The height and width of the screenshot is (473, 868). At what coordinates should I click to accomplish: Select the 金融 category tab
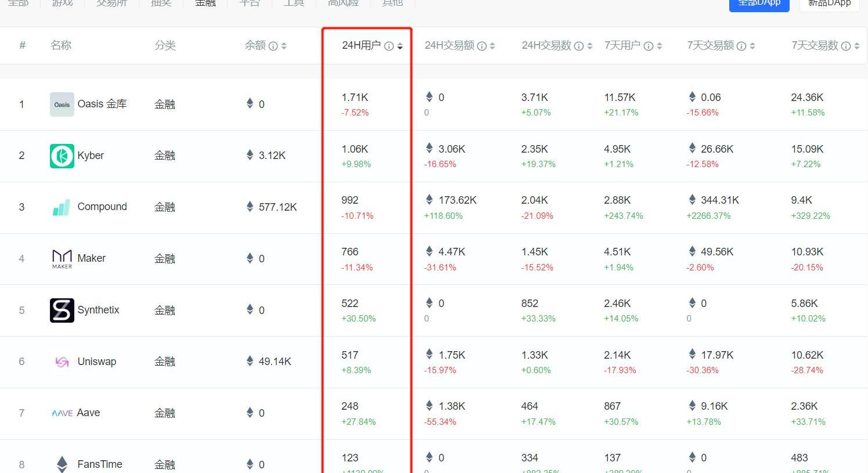206,3
